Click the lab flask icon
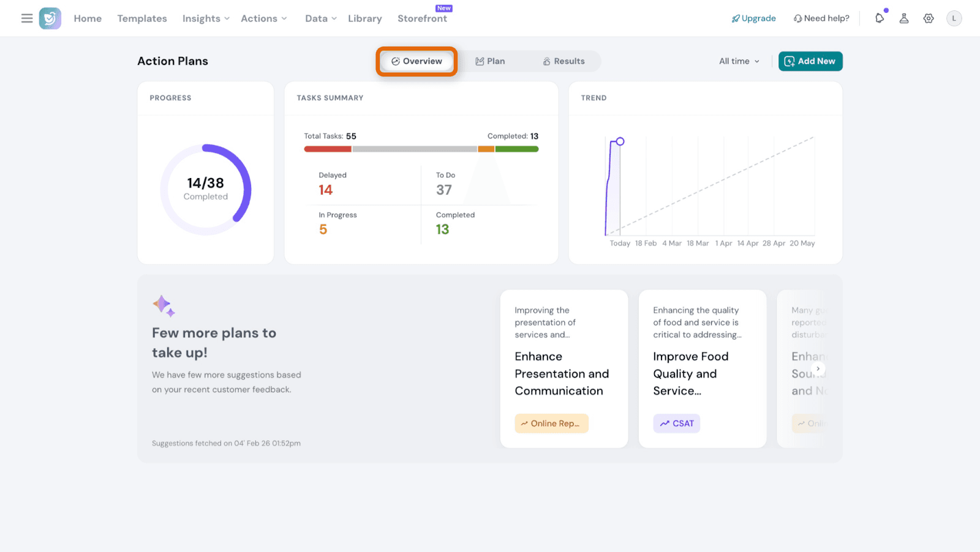 (x=904, y=18)
